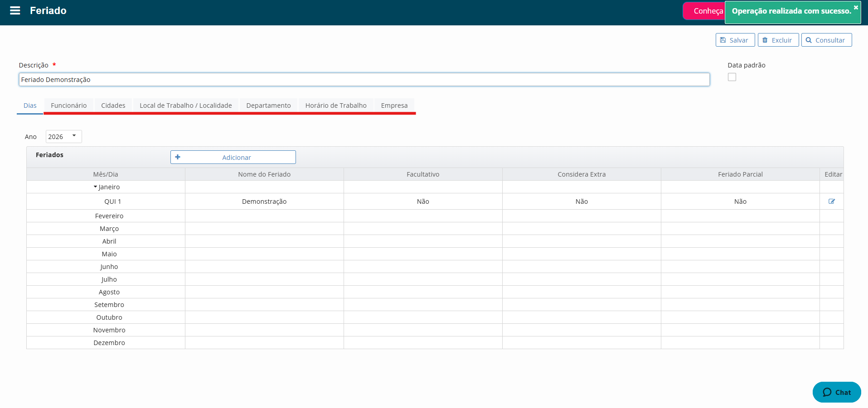This screenshot has height=408, width=868.
Task: Click the Adicionar button
Action: (x=233, y=157)
